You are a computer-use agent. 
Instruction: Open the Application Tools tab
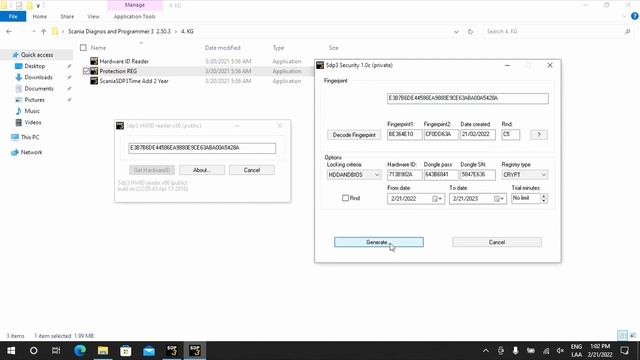pos(135,17)
